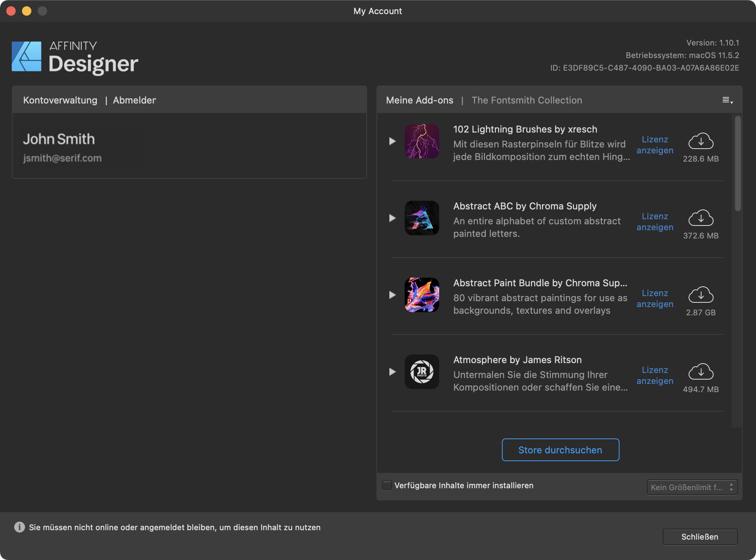
Task: Download Abstract Paint Bundle via cloud icon
Action: 701,295
